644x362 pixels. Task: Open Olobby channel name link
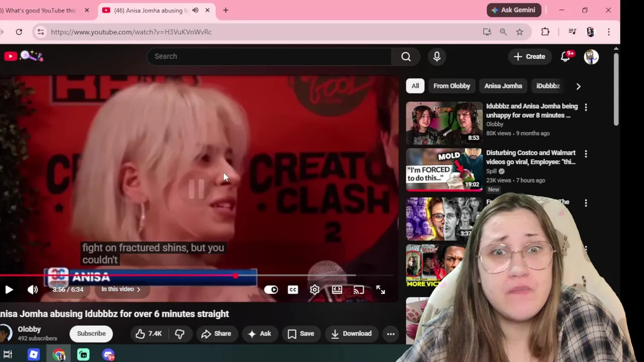(x=29, y=329)
